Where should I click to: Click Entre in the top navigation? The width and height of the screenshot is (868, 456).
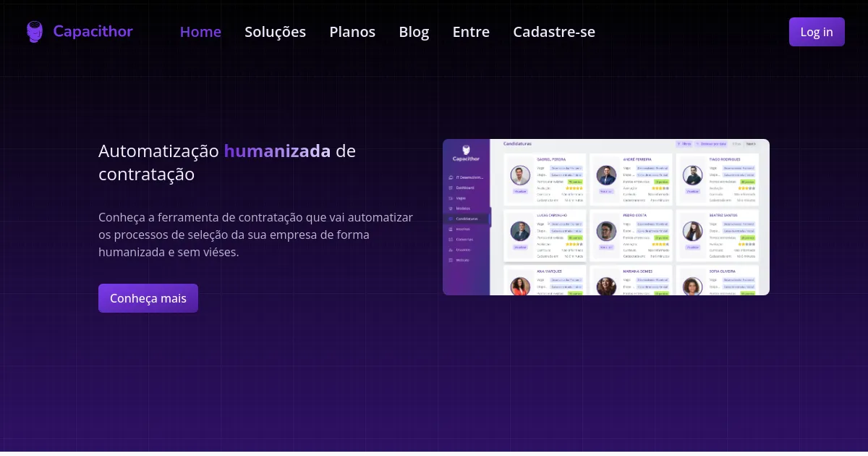pos(471,32)
